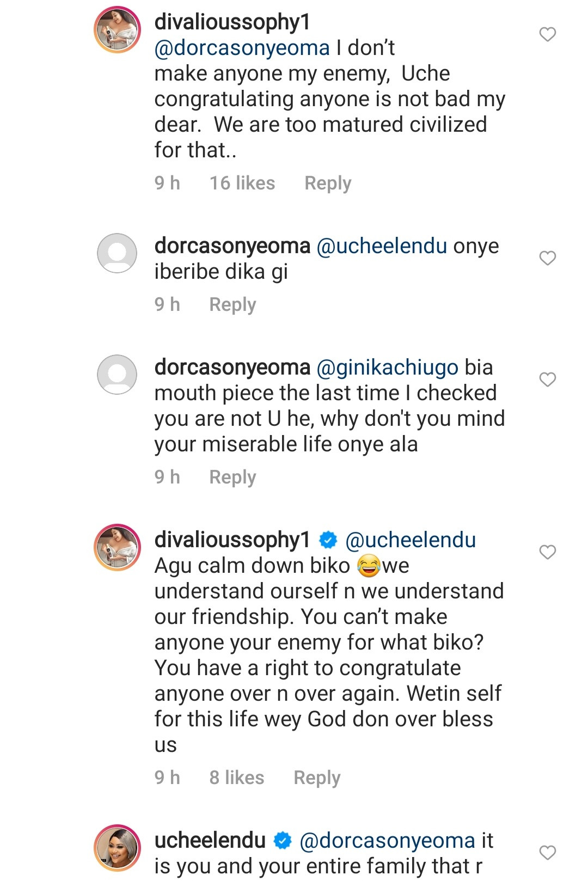Reply to the "onye iberibe dika gi" comment
Screen dimensions: 588x881
(232, 305)
